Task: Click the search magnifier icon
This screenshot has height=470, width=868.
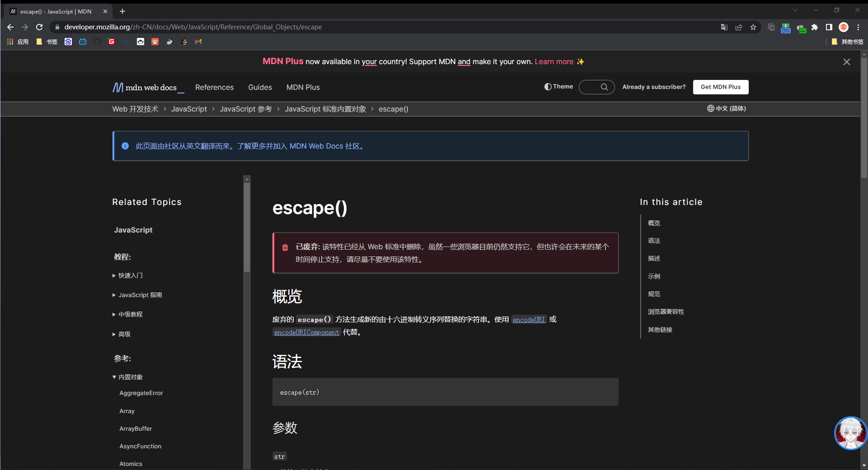Action: 604,87
